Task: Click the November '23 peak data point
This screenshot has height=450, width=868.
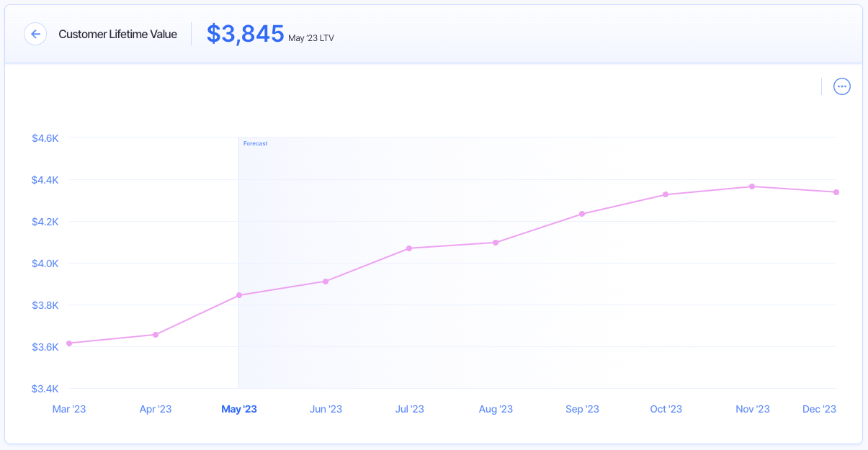Action: [751, 186]
